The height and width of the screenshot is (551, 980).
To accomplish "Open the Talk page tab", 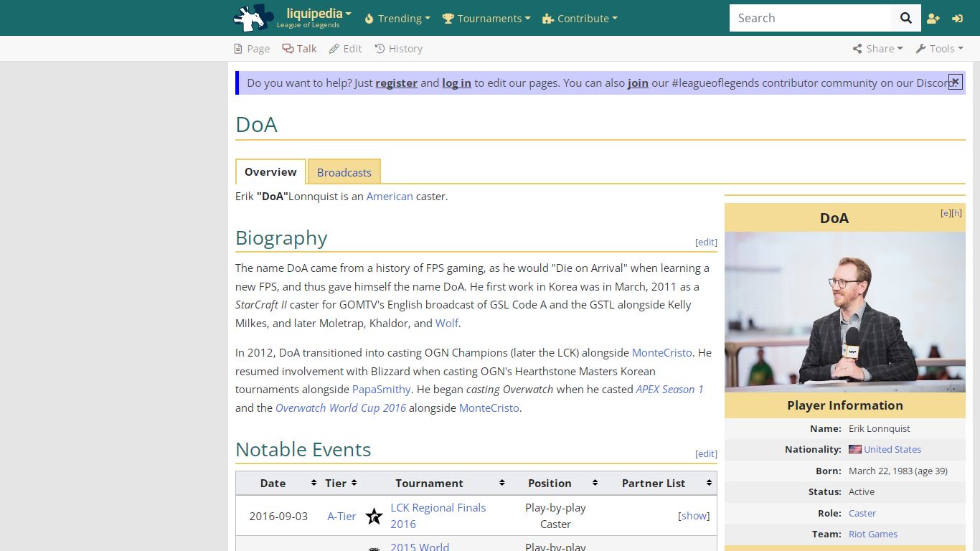I will pos(299,49).
